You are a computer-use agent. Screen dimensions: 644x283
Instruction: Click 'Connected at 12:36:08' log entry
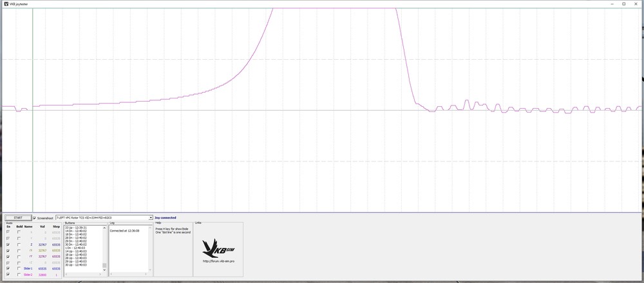[124, 231]
